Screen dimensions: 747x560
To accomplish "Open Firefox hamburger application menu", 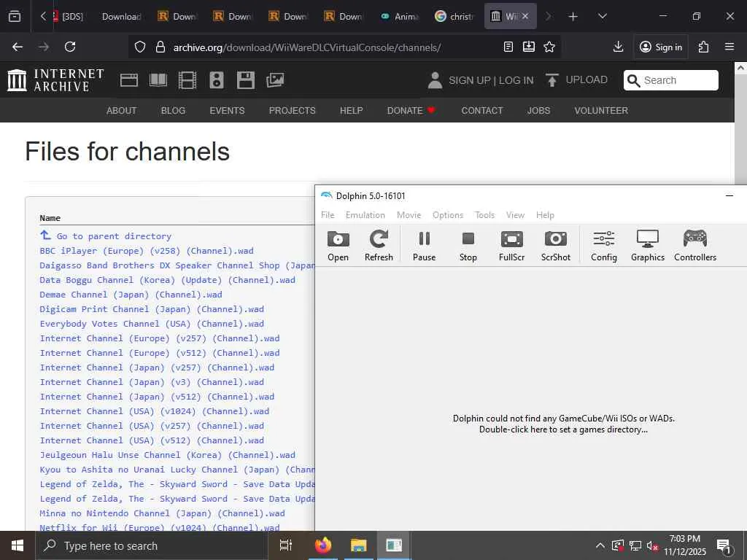I will [729, 47].
